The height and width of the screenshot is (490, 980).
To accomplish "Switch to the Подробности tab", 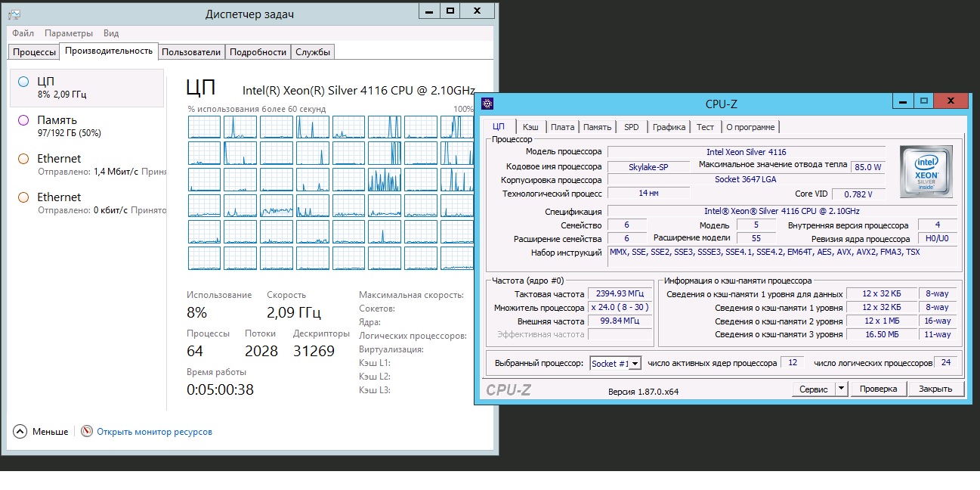I will click(x=258, y=52).
